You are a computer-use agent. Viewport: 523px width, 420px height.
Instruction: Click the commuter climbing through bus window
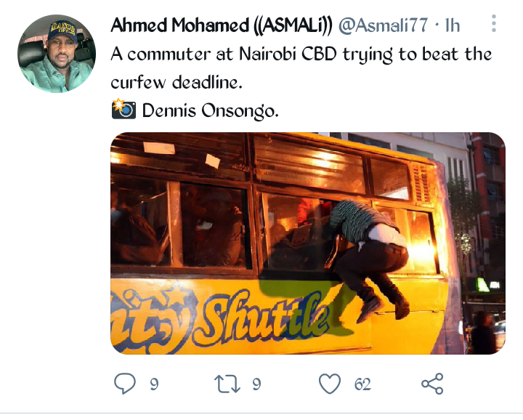[x=368, y=259]
